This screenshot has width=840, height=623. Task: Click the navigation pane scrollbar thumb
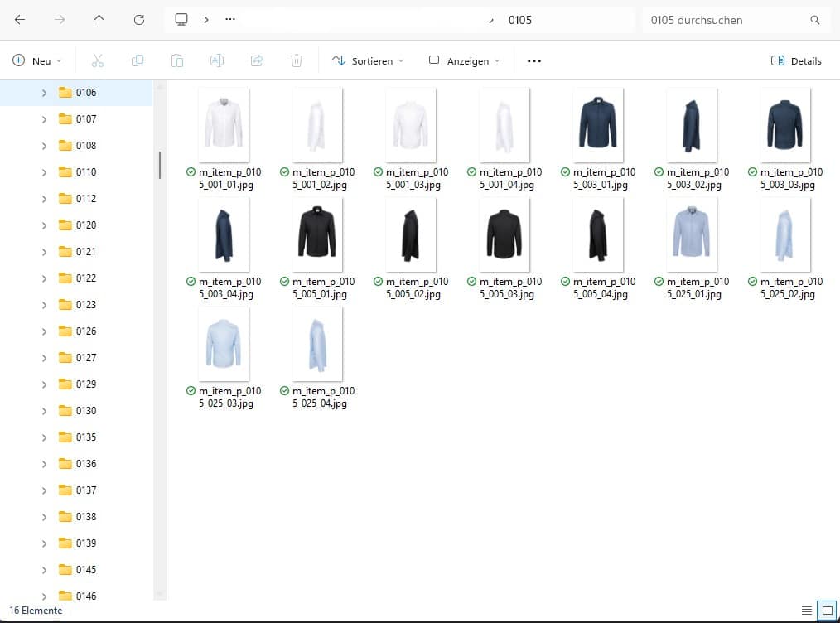click(159, 165)
